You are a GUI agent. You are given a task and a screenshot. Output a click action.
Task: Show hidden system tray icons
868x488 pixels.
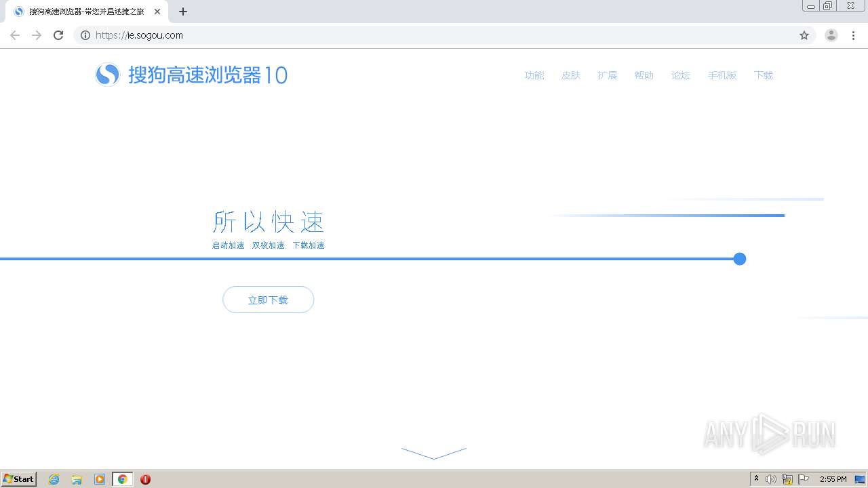(x=757, y=479)
